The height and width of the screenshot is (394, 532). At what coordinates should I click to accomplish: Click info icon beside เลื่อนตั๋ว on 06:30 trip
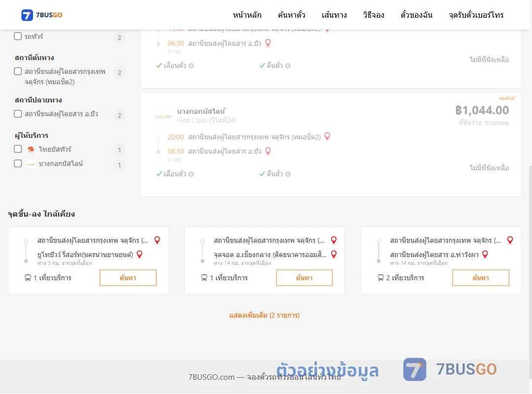click(191, 66)
